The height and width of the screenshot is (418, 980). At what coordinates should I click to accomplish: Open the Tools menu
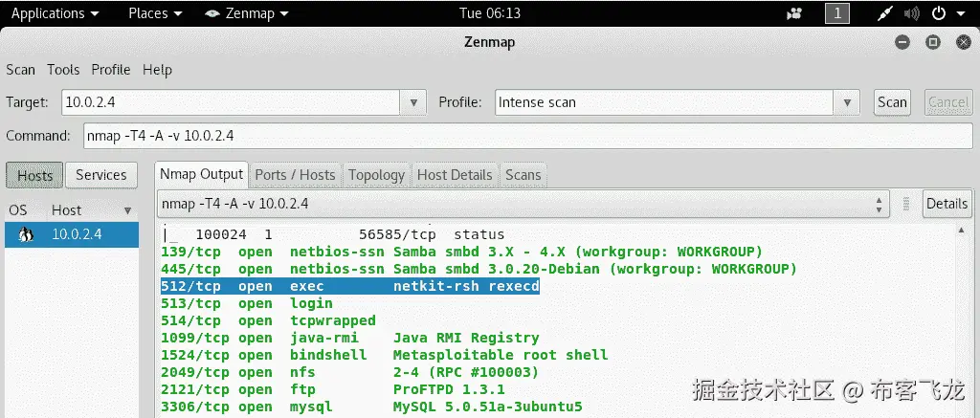point(63,70)
